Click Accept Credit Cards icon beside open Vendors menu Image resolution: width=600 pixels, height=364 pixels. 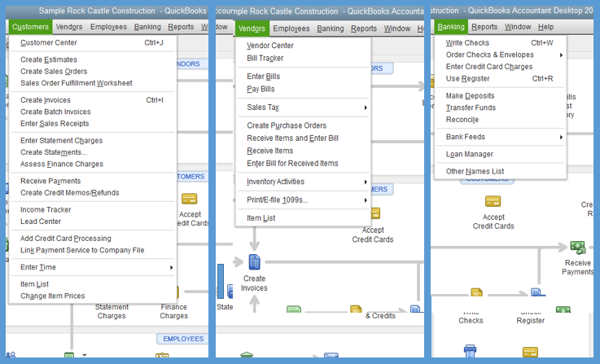375,213
